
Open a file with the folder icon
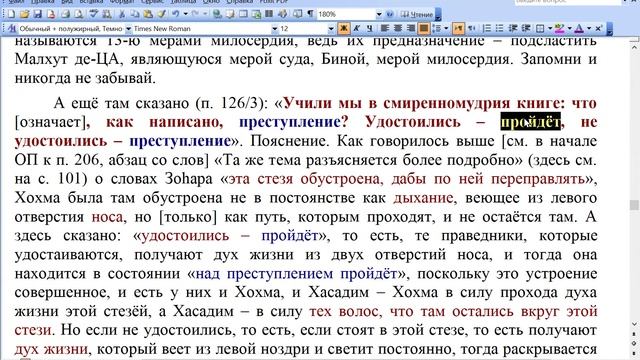(24, 14)
